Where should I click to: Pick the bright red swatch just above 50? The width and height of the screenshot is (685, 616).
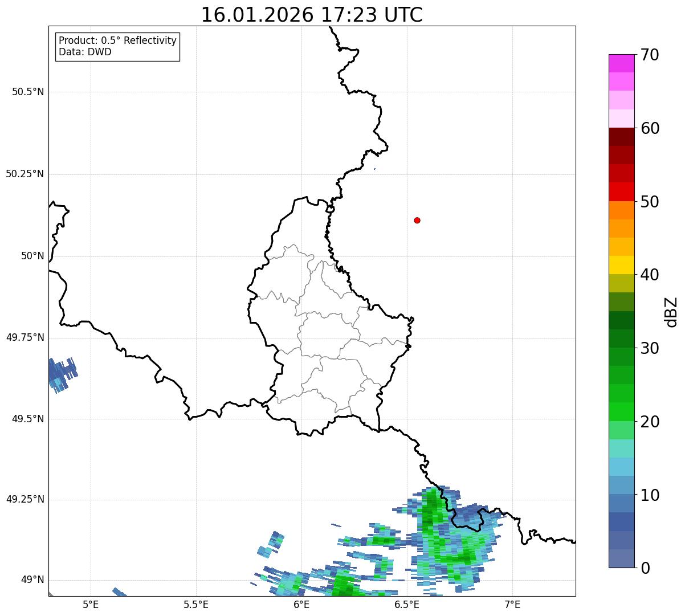pyautogui.click(x=621, y=191)
